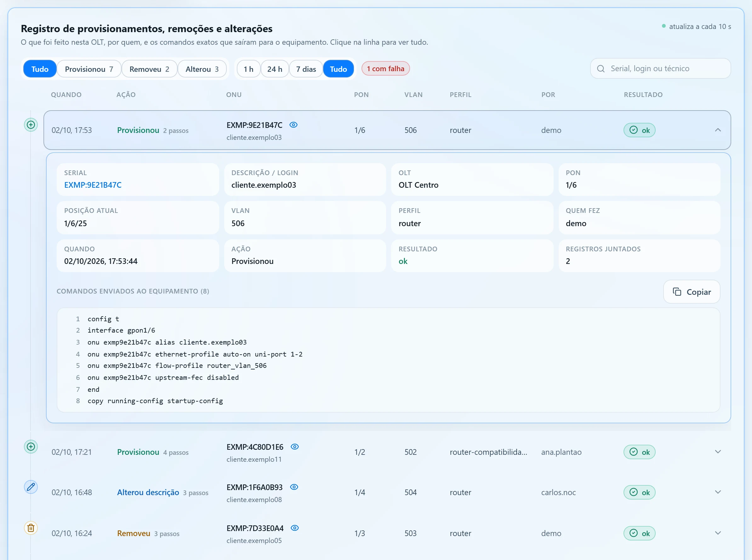The width and height of the screenshot is (752, 560).
Task: Expand the cliente.exemplo08 row chevron
Action: tap(718, 492)
